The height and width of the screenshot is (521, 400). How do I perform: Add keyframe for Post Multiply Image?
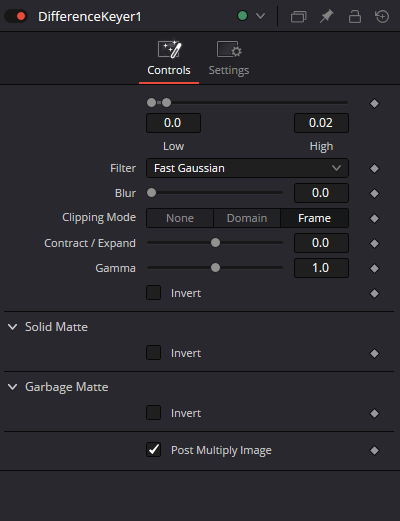click(x=374, y=451)
